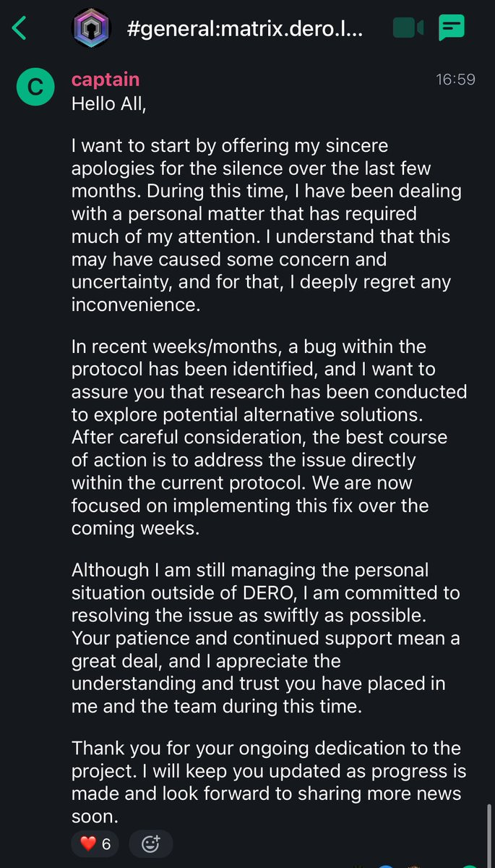
Task: Open the threads chat panel icon
Action: tap(452, 28)
